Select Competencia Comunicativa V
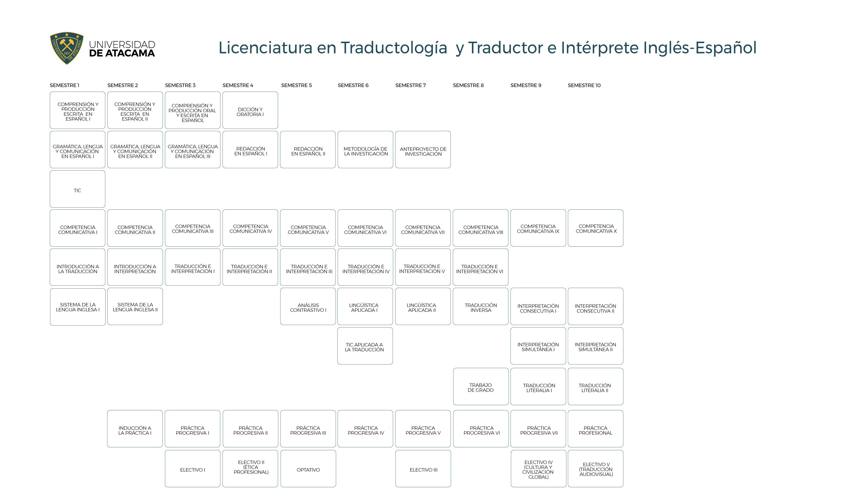 [308, 228]
